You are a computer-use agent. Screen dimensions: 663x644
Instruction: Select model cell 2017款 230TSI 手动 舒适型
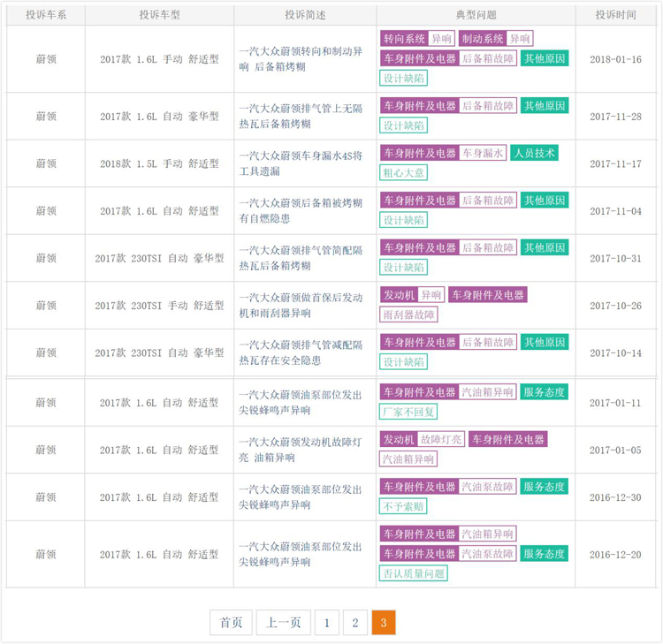159,306
